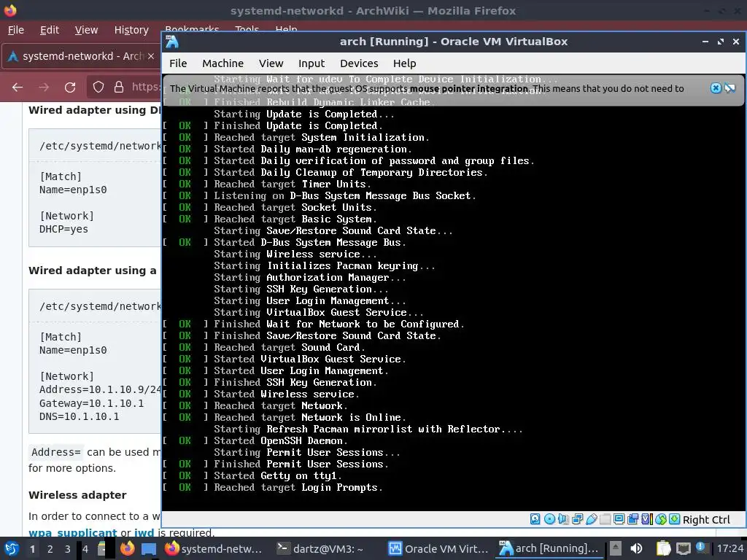Open the file manager quicklaunch icon

coord(101,548)
